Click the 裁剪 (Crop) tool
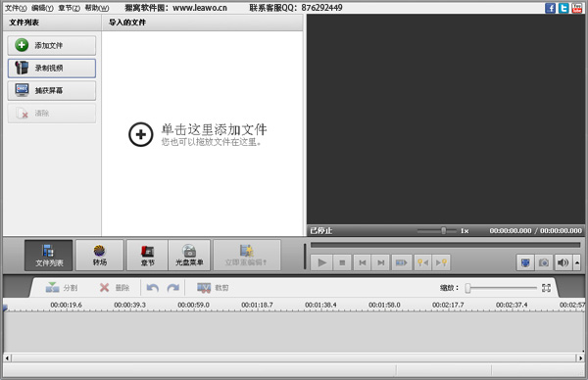The image size is (588, 380). tap(213, 287)
